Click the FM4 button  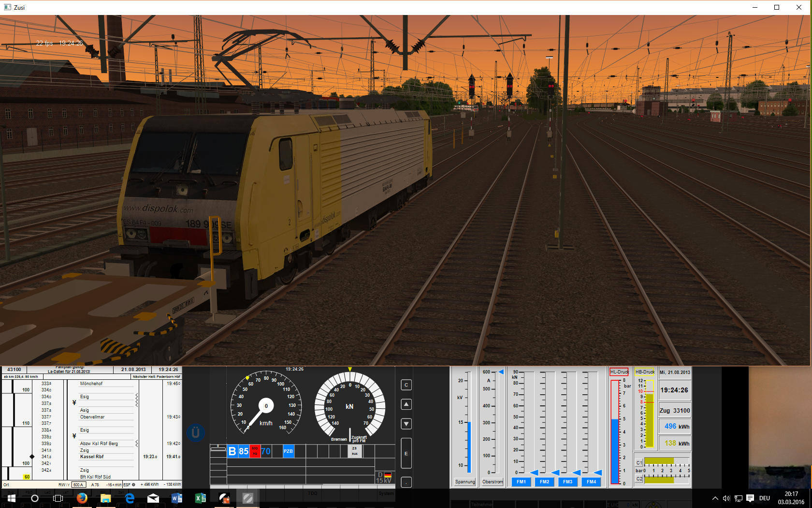[x=591, y=482]
